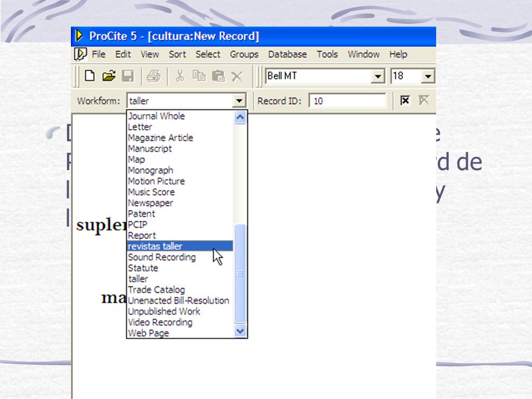The width and height of the screenshot is (532, 399).
Task: Click the Delete X icon in toolbar
Action: (237, 76)
